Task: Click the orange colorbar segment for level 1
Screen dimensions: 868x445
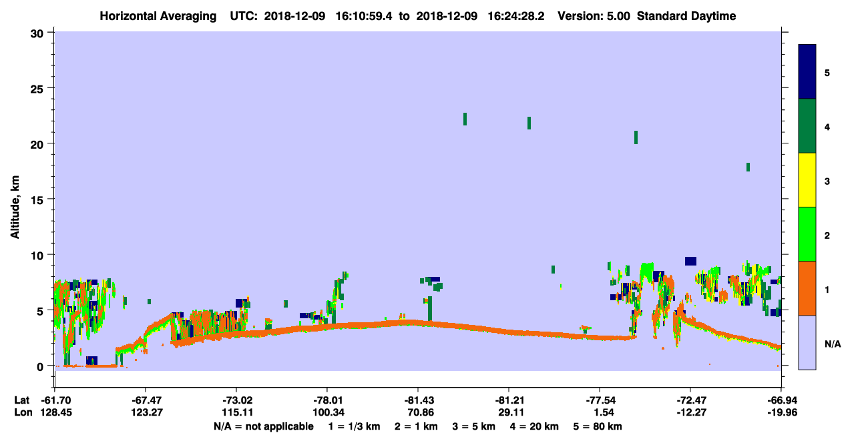Action: click(x=807, y=288)
